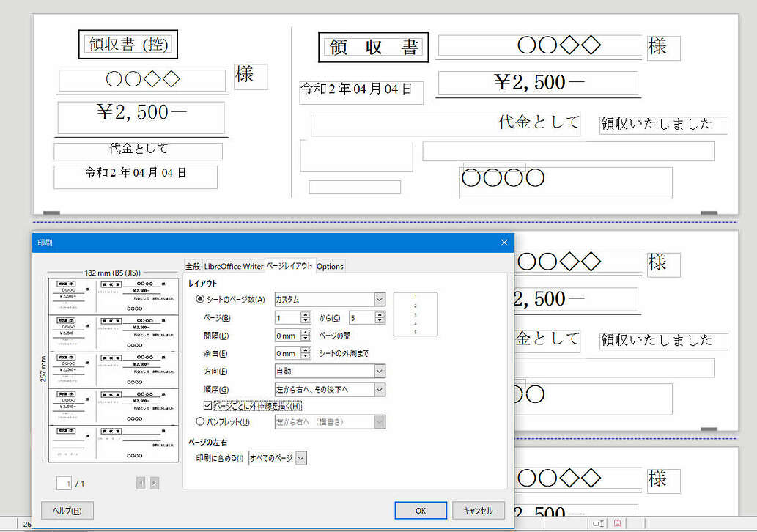Click the キャンセル button
This screenshot has height=532, width=757.
click(478, 511)
